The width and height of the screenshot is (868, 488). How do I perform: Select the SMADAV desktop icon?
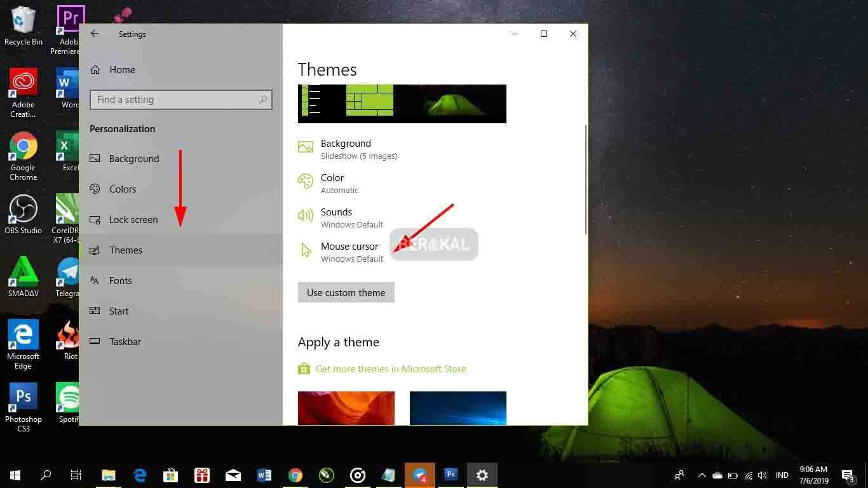tap(24, 277)
